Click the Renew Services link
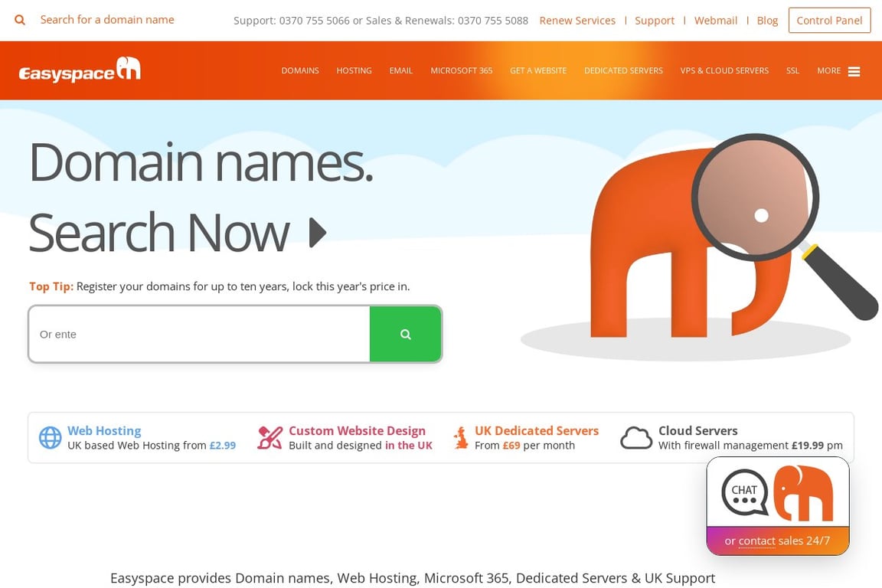Screen dimensions: 882x588 (x=577, y=20)
